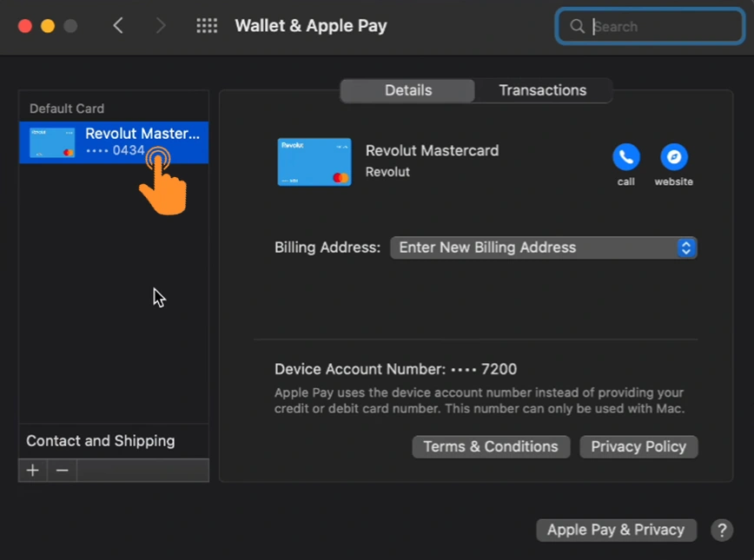
Task: Click the Device Account Number text
Action: pyautogui.click(x=396, y=369)
